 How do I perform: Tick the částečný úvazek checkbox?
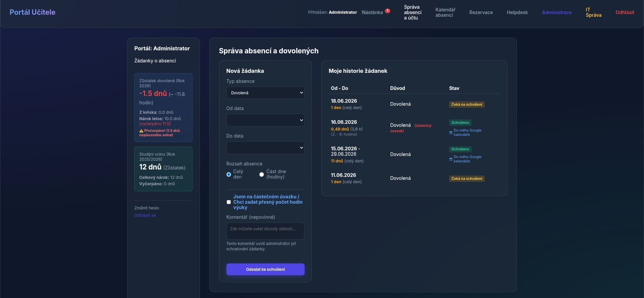point(229,202)
